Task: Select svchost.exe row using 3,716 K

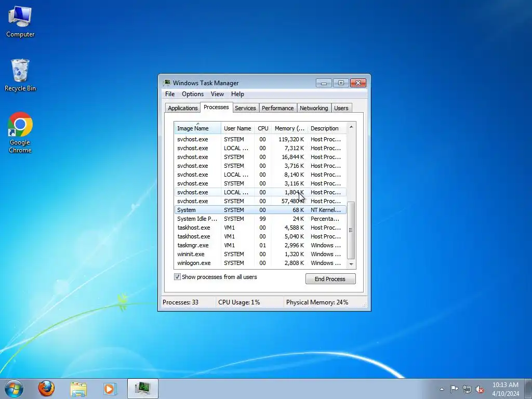Action: click(260, 166)
